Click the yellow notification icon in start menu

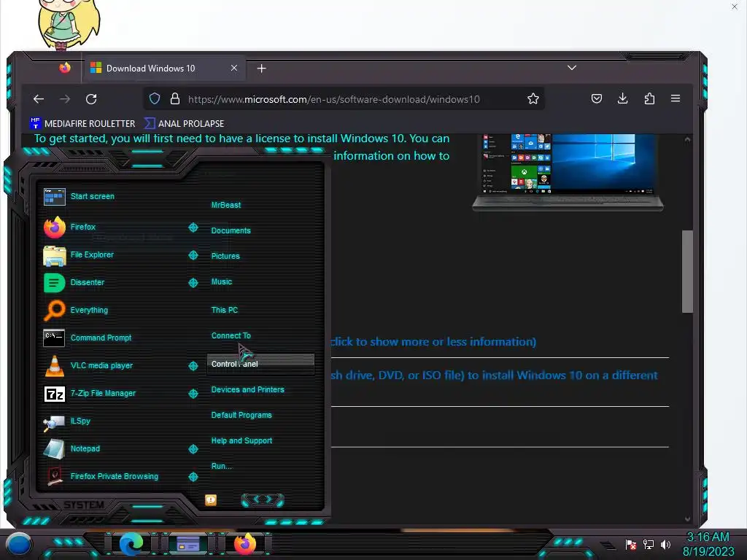point(211,499)
